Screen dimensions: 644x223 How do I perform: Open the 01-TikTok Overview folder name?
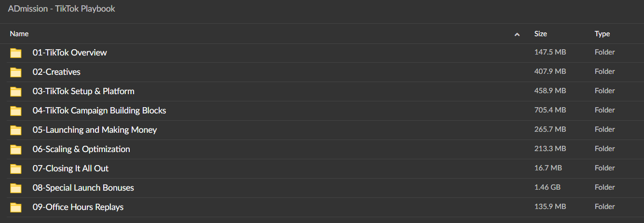tap(69, 52)
